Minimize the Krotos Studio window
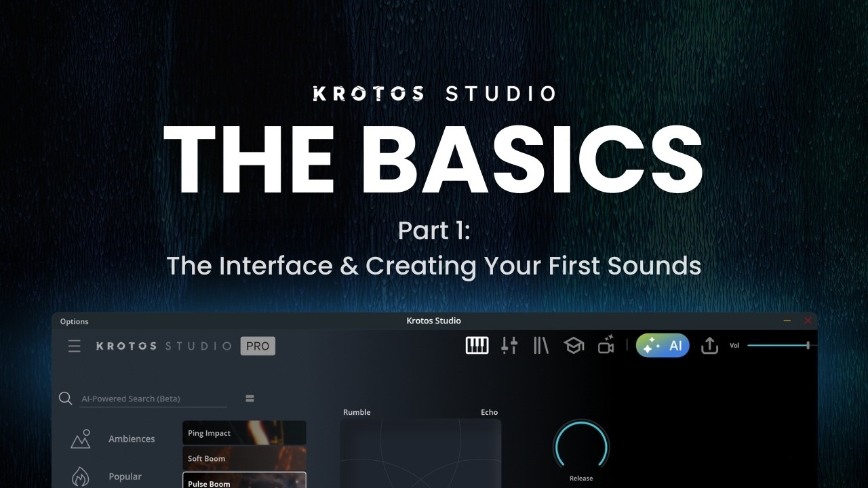 (787, 321)
